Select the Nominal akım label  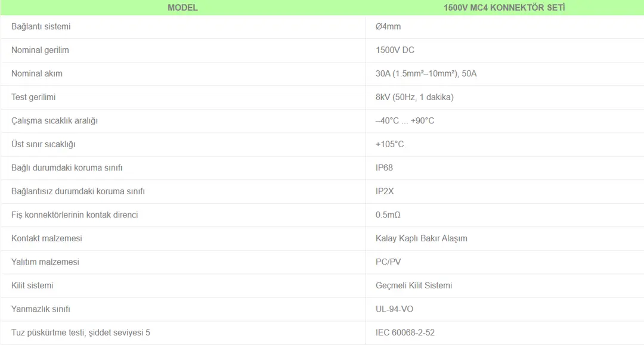pyautogui.click(x=37, y=74)
